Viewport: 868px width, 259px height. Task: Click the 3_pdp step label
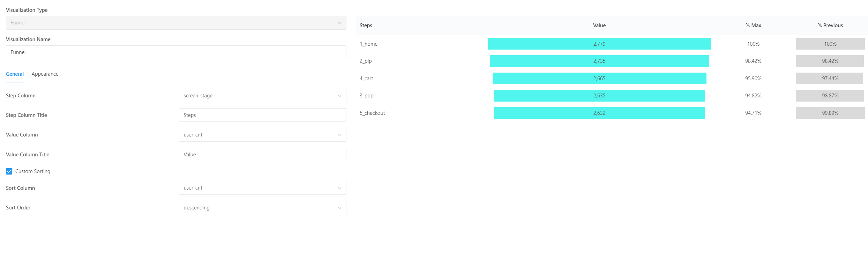(x=367, y=96)
